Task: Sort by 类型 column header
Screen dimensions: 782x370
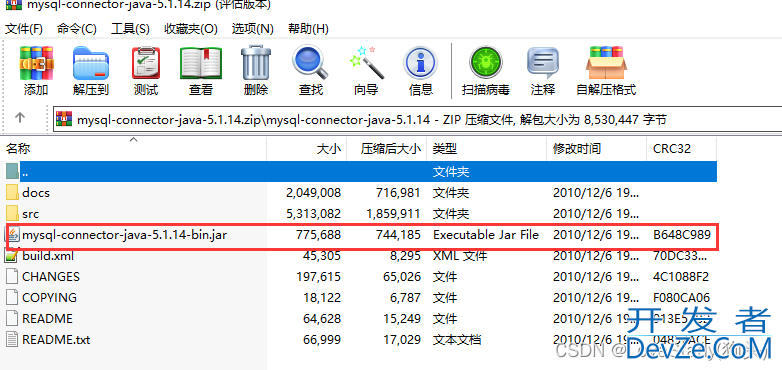Action: tap(487, 149)
